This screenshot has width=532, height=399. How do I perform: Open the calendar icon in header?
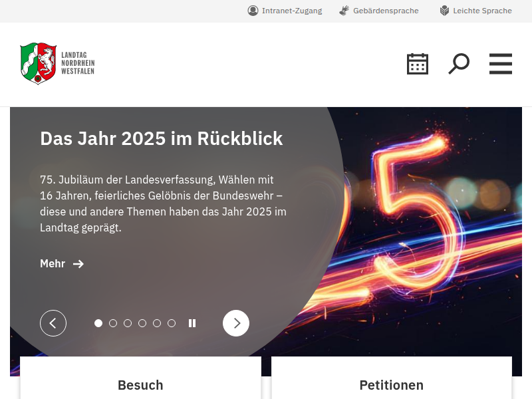(418, 64)
